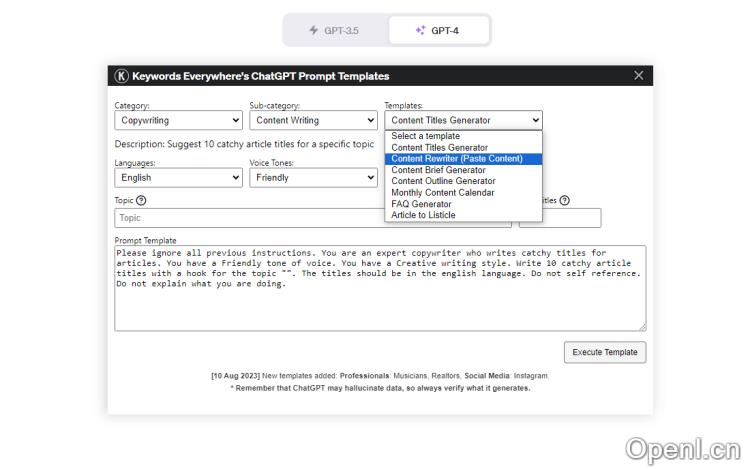
Task: Open the Languages dropdown set to English
Action: click(x=178, y=178)
